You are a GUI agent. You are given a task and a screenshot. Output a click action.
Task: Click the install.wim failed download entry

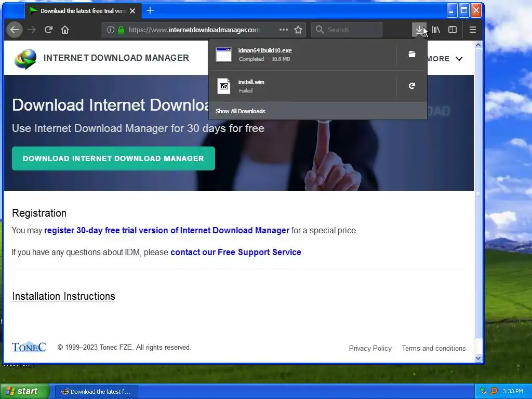tap(303, 86)
